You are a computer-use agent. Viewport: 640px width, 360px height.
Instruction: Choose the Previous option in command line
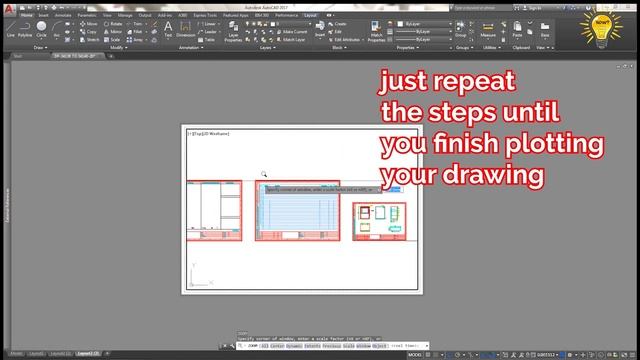[x=331, y=346]
